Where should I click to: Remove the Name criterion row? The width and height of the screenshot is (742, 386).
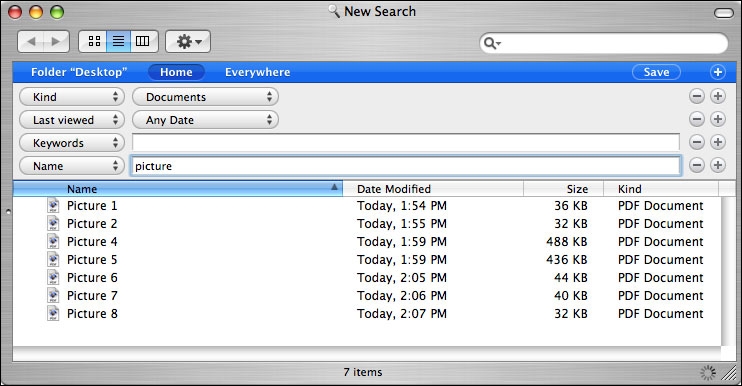coord(697,165)
